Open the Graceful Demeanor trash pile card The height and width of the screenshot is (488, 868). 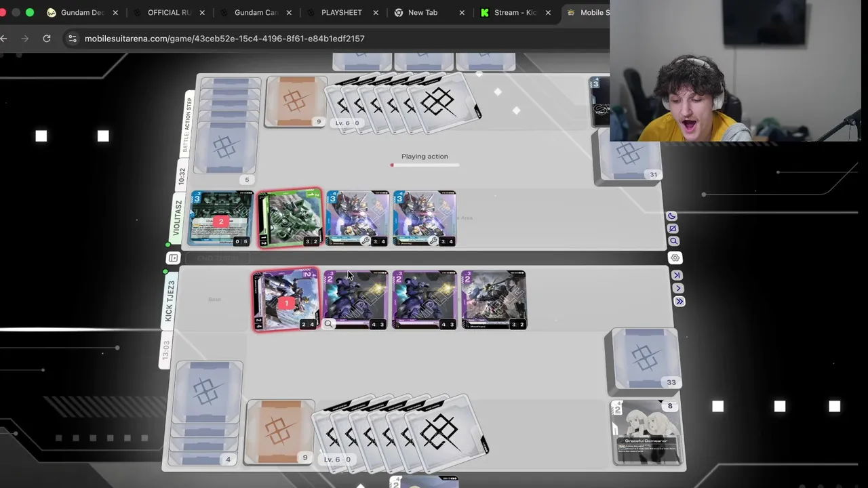tap(647, 432)
